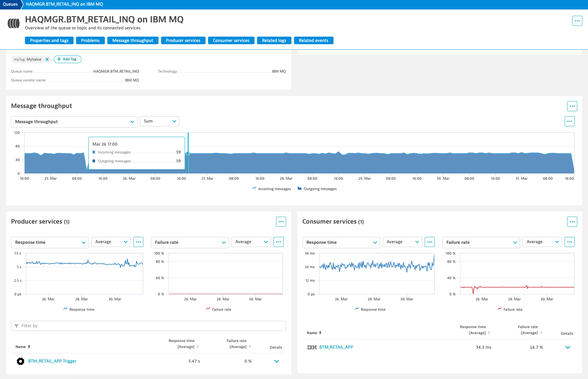Sort producer services by Response time

[x=183, y=344]
